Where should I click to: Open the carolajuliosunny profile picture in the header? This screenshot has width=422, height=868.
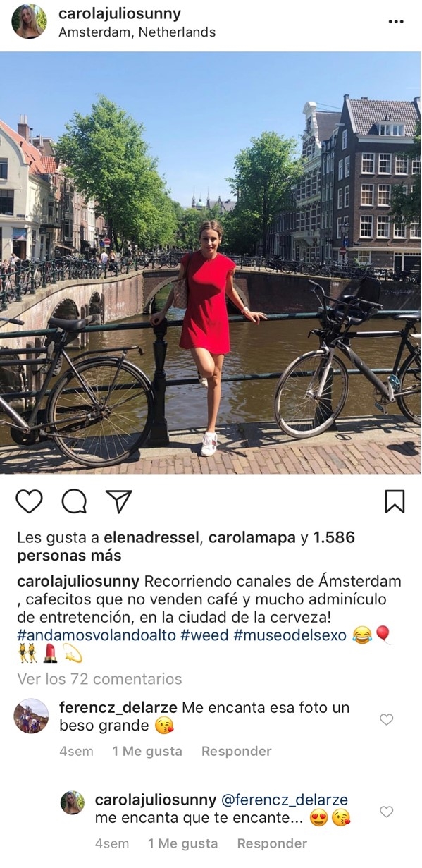tap(29, 22)
